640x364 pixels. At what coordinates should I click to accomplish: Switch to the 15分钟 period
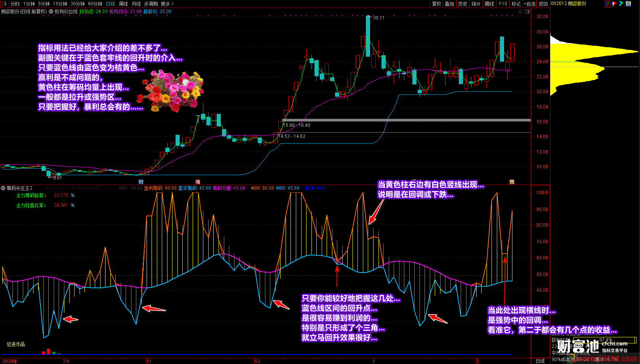60,4
